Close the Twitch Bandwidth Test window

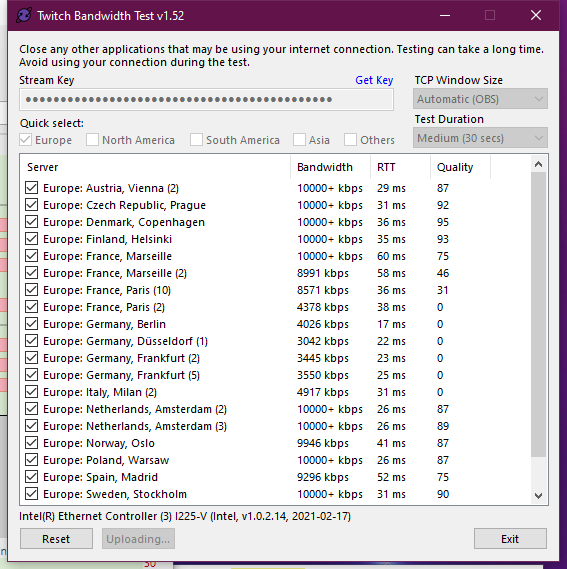[536, 16]
